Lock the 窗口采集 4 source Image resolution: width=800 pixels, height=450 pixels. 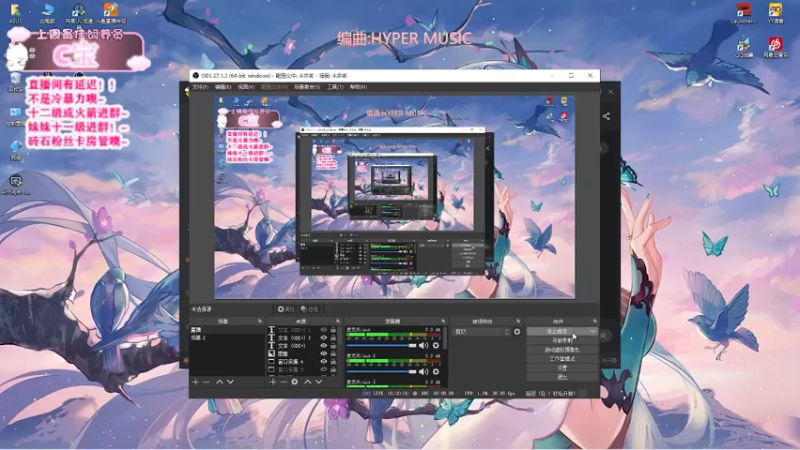pyautogui.click(x=333, y=361)
